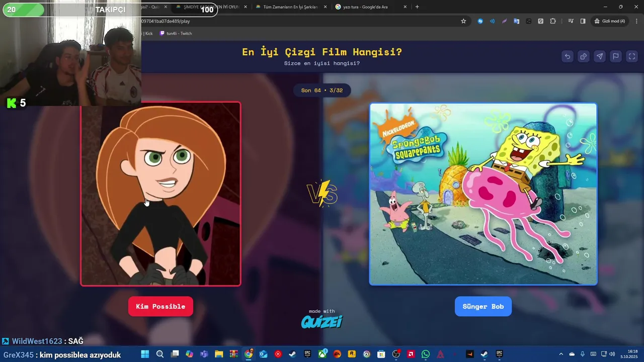Open Rockstar Games Launcher from the taskbar
Image resolution: width=644 pixels, height=362 pixels.
click(x=352, y=354)
